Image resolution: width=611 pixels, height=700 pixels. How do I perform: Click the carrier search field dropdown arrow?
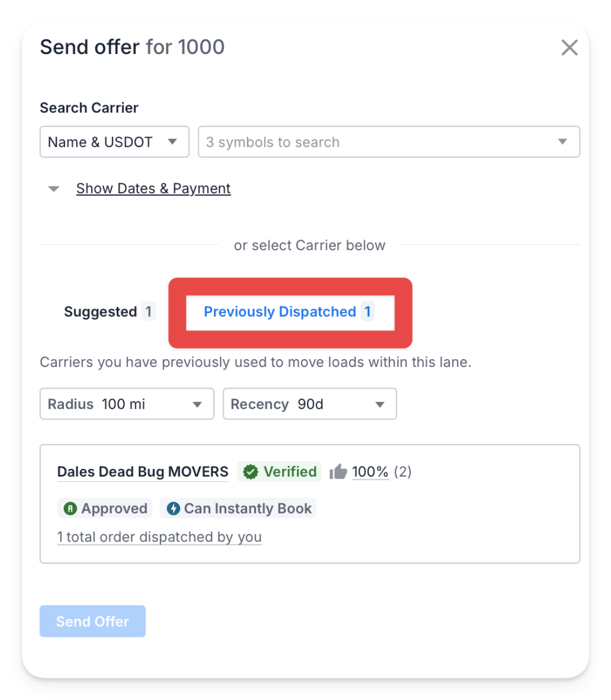pyautogui.click(x=562, y=142)
